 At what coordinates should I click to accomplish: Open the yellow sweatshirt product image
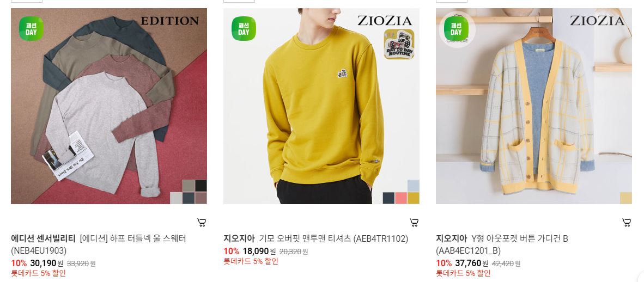tap(321, 106)
